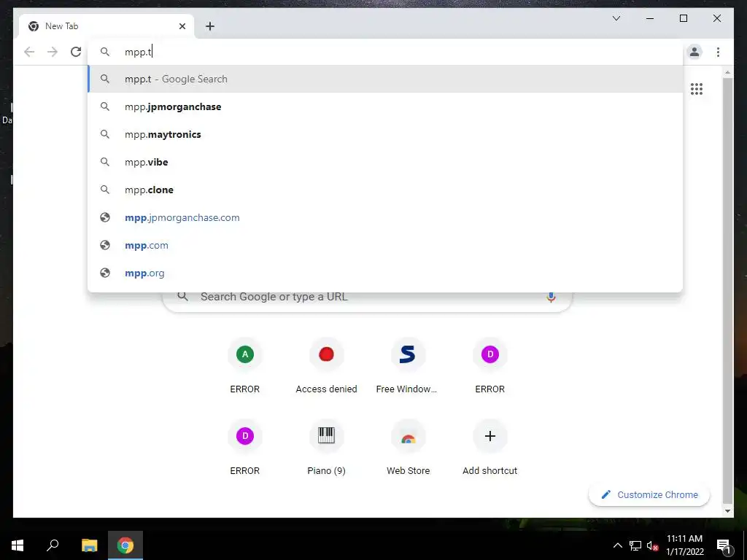This screenshot has height=560, width=747.
Task: Open the Chrome profile avatar
Action: tap(694, 52)
